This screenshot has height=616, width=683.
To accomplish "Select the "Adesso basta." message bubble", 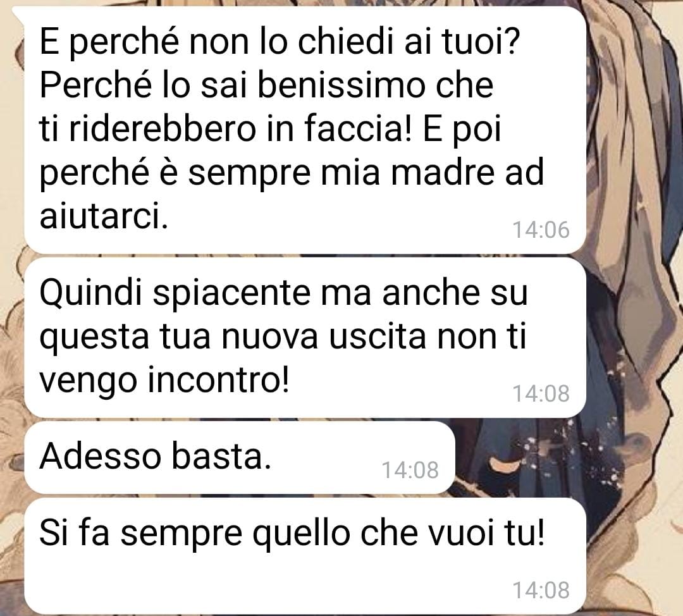I will tap(240, 457).
